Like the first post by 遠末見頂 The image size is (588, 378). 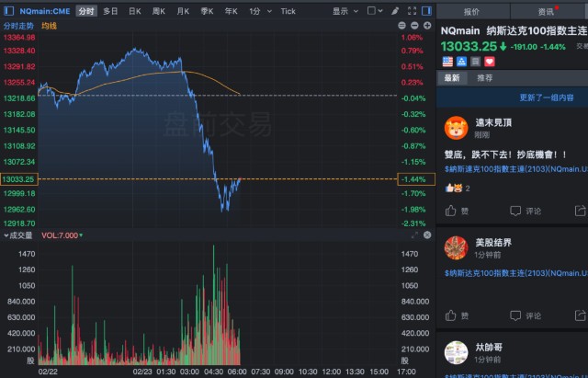click(456, 210)
